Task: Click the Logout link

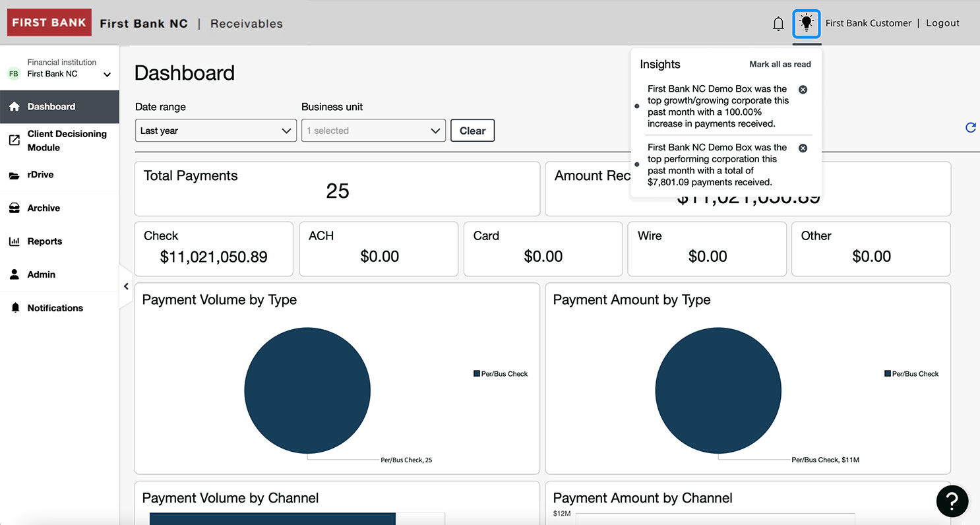Action: pyautogui.click(x=942, y=23)
